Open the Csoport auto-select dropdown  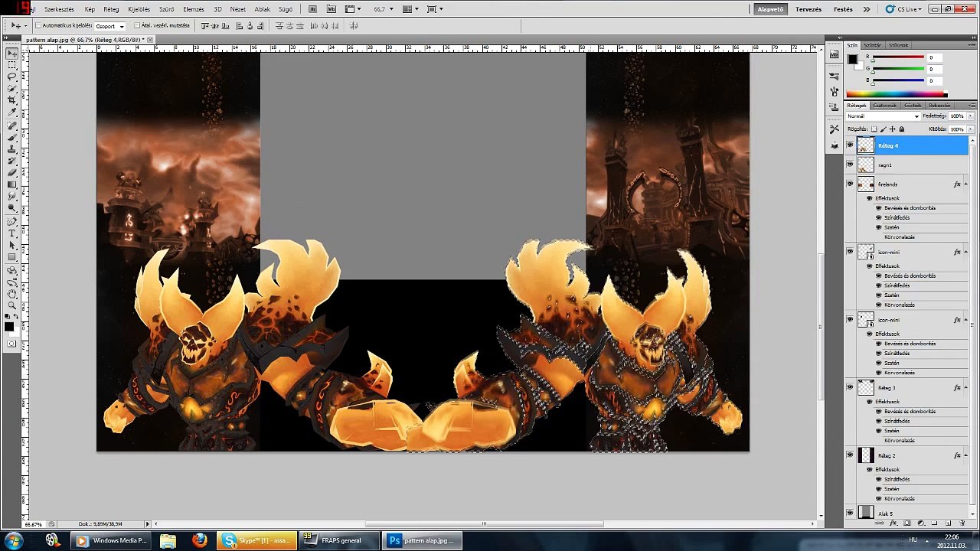(109, 26)
